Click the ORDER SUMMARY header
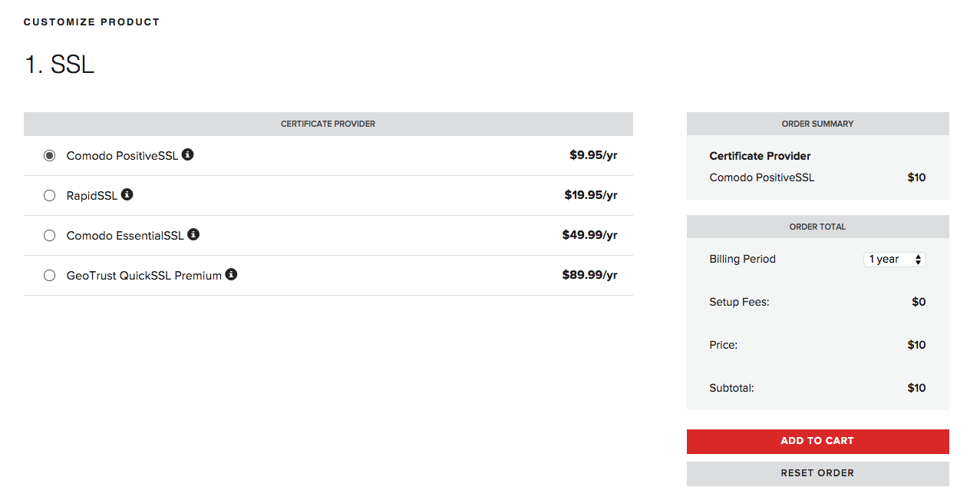This screenshot has width=980, height=497. coord(817,124)
